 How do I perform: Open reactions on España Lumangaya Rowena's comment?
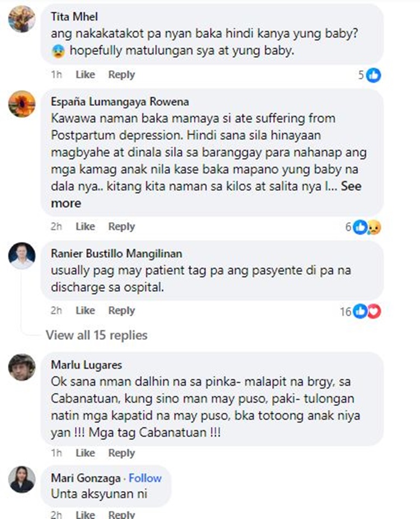click(363, 227)
